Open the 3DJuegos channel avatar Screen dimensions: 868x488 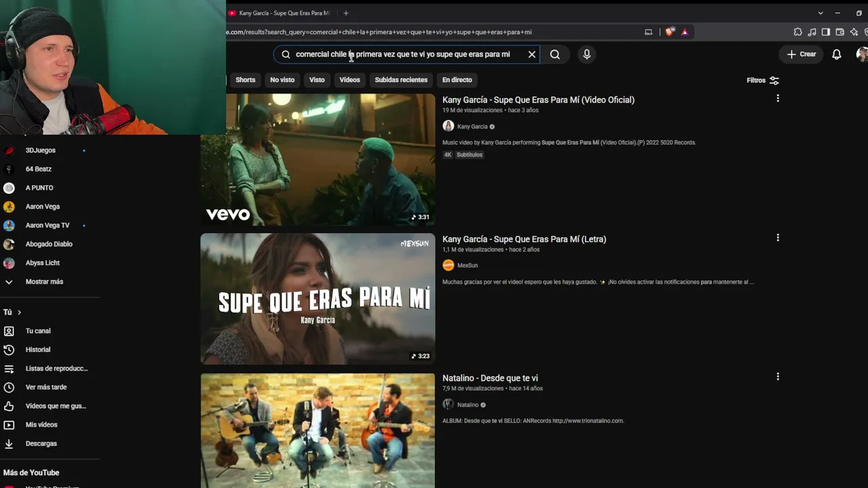point(9,150)
